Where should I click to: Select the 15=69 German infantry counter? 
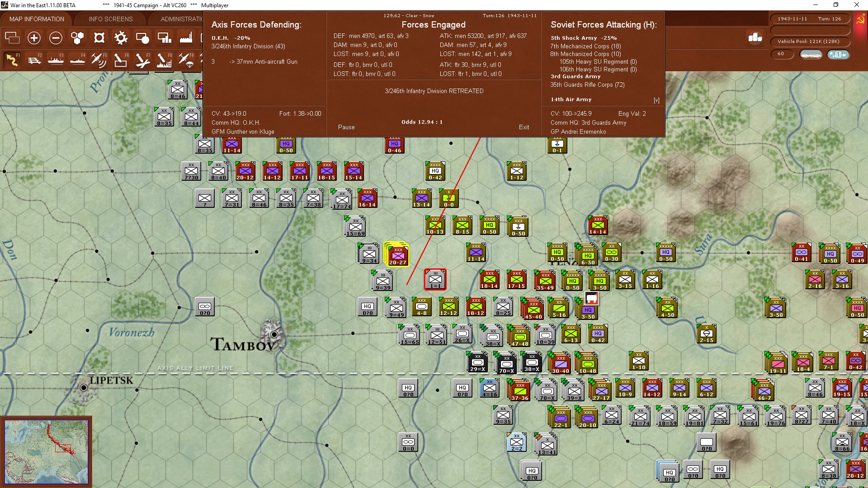pyautogui.click(x=355, y=226)
